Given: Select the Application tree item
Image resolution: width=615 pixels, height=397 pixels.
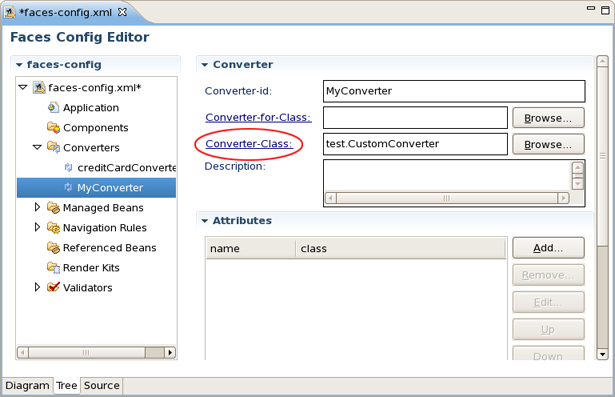Looking at the screenshot, I should pos(91,108).
